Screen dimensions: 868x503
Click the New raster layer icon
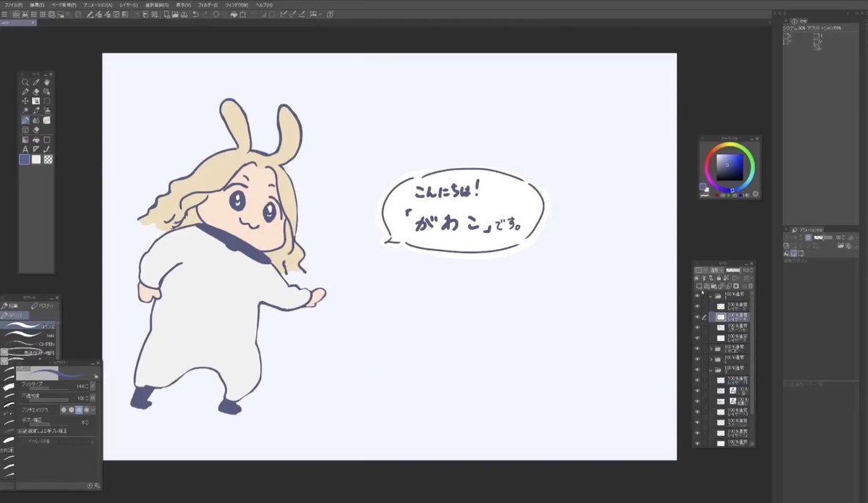[x=698, y=285]
